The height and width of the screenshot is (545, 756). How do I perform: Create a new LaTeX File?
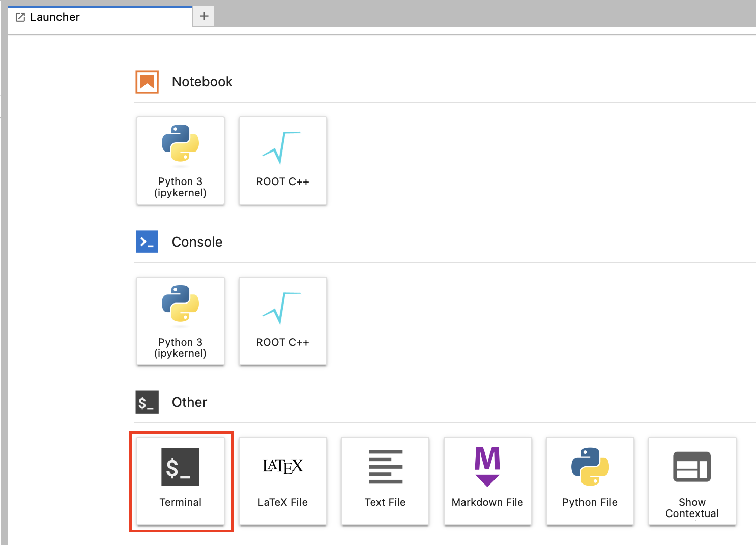point(283,481)
